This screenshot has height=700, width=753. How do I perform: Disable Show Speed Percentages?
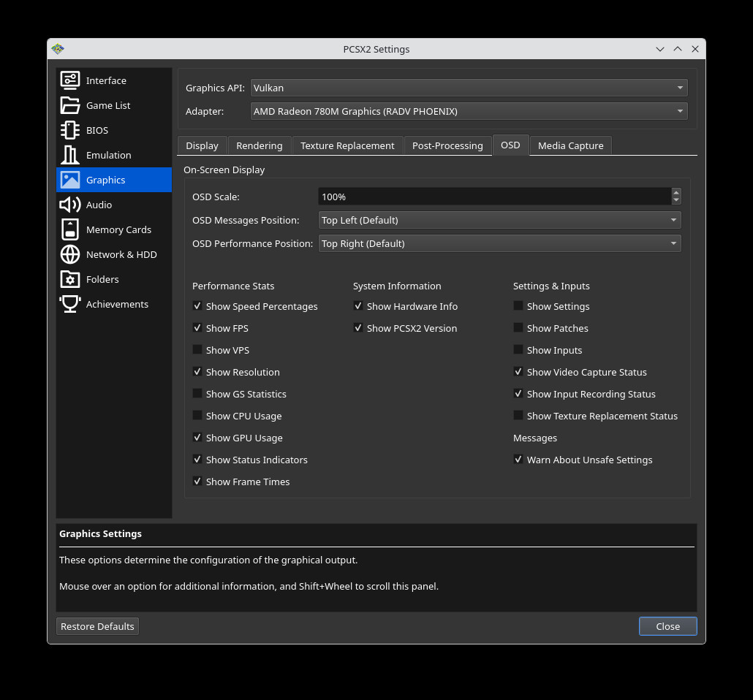point(197,306)
